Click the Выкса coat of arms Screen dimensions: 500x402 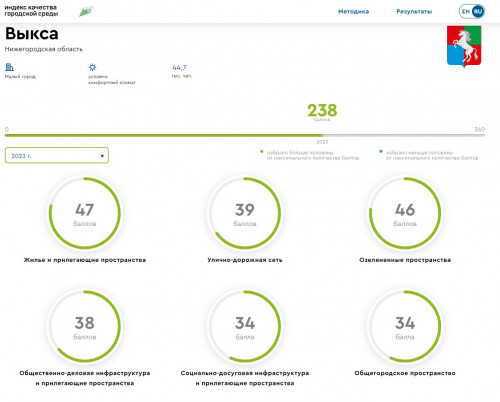point(464,46)
